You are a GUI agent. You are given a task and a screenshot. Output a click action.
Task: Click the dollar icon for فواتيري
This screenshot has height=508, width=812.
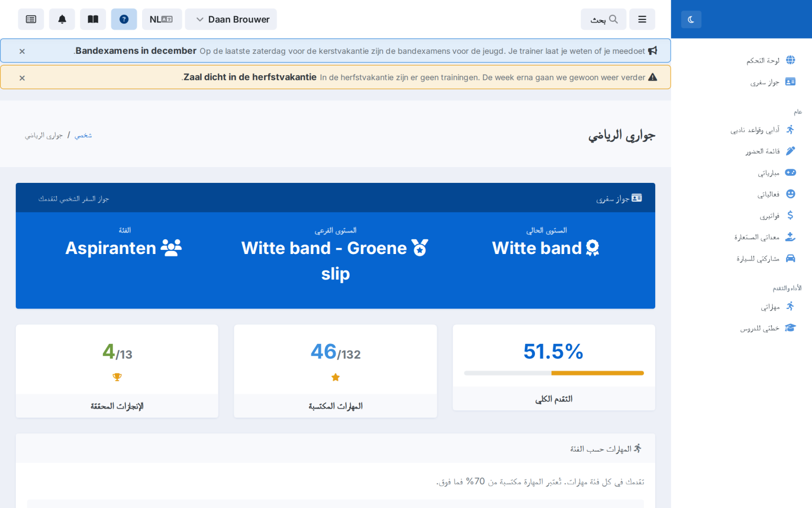click(790, 215)
